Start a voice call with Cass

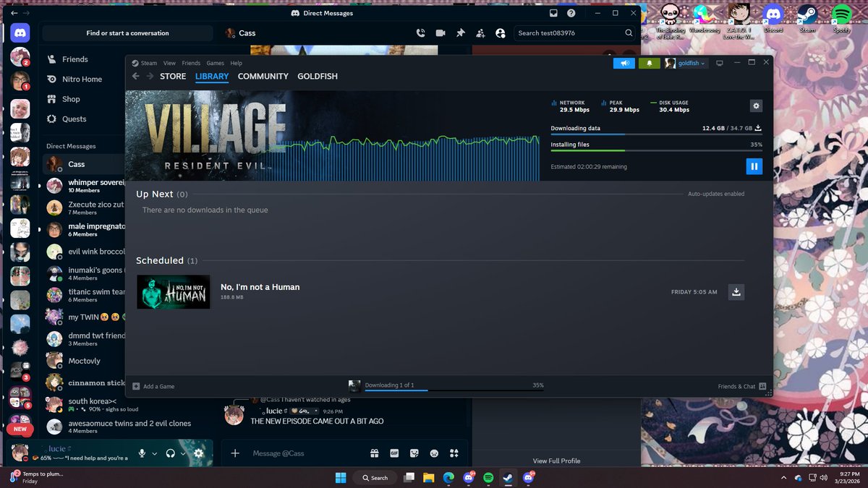point(420,33)
